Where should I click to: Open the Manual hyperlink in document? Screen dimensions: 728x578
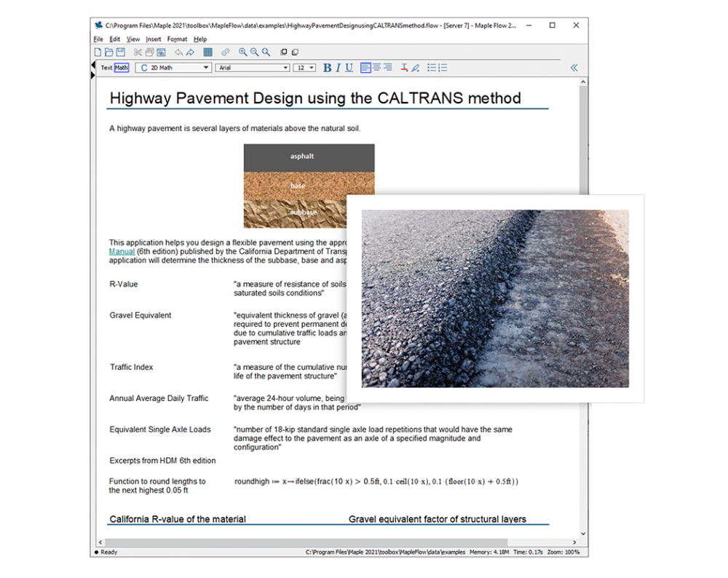[122, 251]
